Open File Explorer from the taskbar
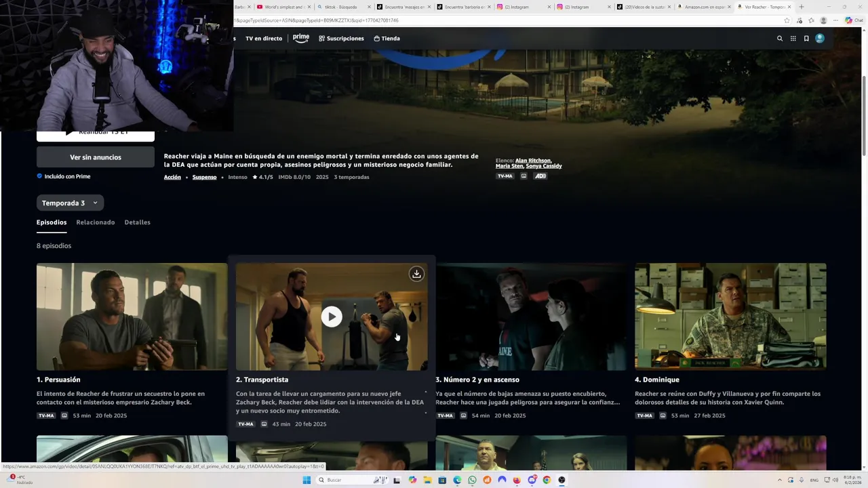 tap(428, 480)
